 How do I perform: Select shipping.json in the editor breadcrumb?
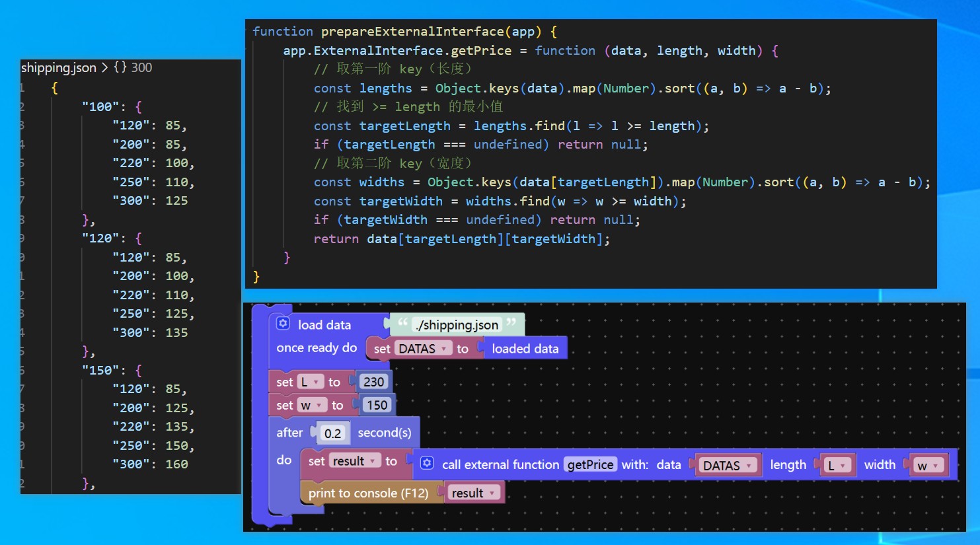coord(58,67)
